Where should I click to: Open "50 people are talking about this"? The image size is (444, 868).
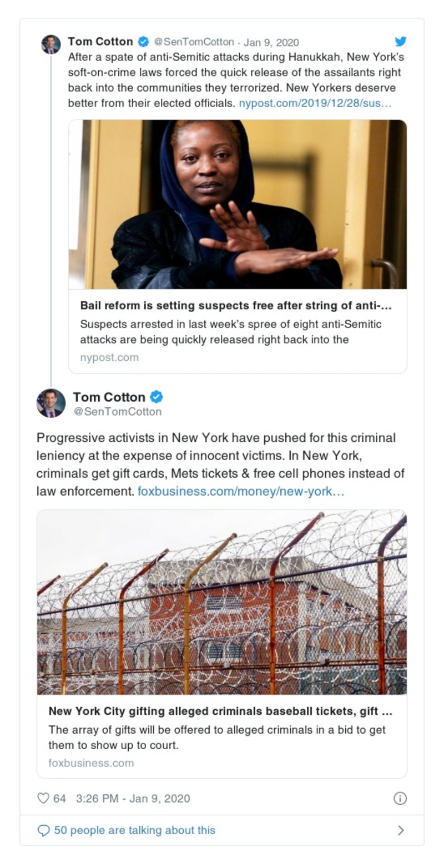134,830
